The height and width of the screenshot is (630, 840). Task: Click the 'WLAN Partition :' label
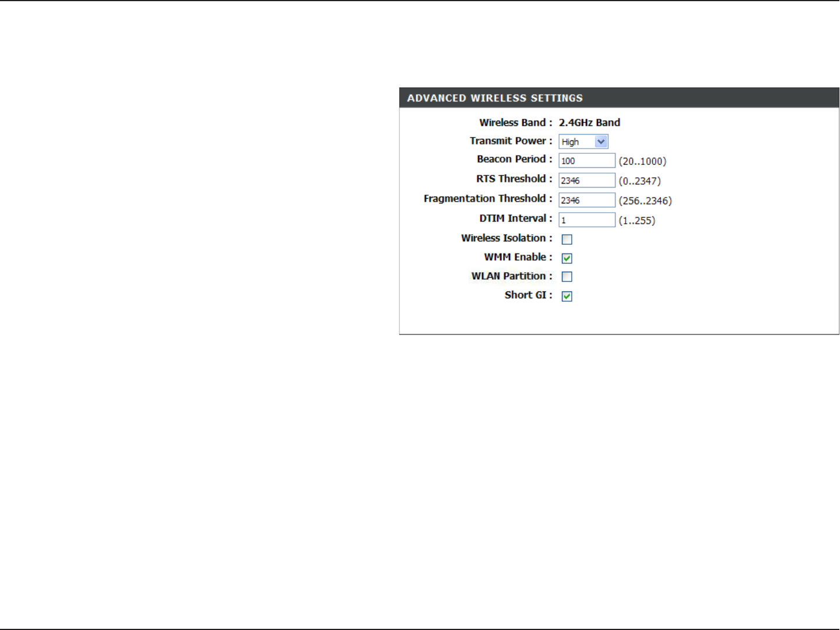512,276
